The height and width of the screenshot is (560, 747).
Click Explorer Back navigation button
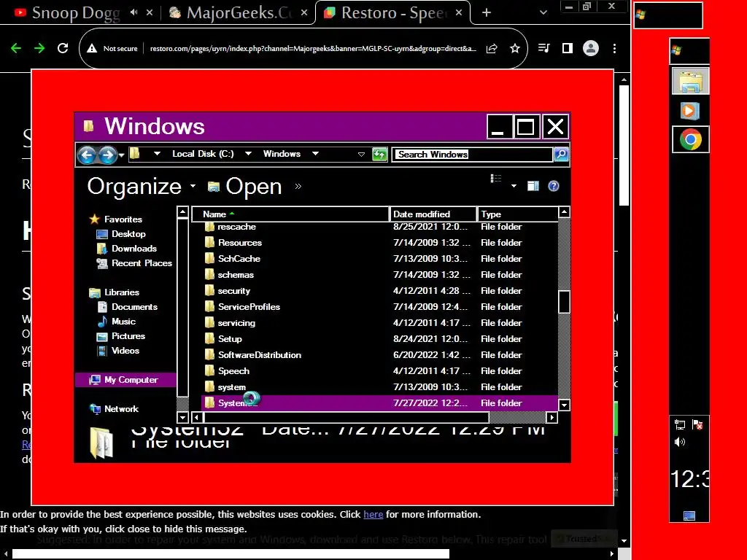point(88,155)
